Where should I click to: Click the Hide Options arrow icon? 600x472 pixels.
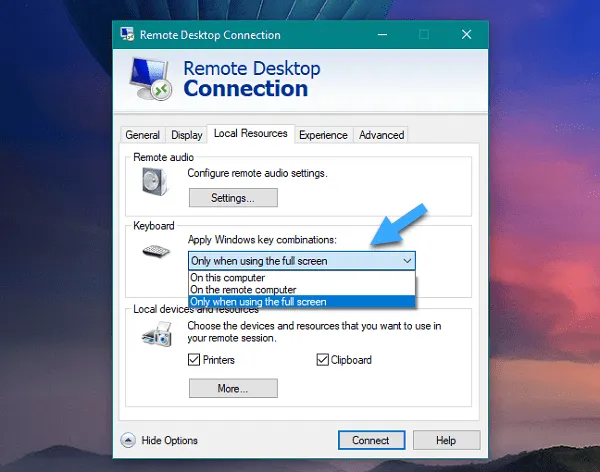(x=128, y=440)
